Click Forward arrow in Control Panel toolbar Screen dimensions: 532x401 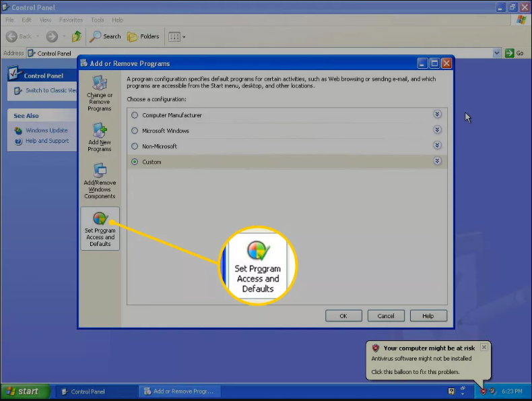click(x=52, y=36)
